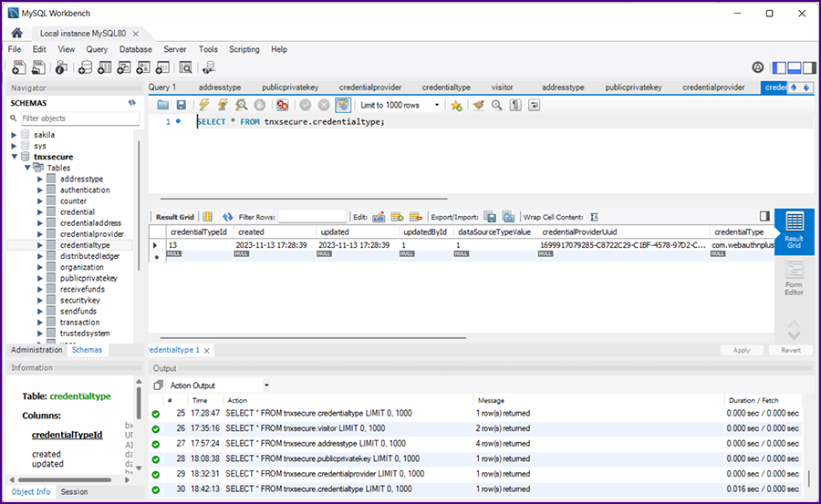Click the Filter Rows input field
Viewport: 821px width, 504px height.
(x=313, y=217)
